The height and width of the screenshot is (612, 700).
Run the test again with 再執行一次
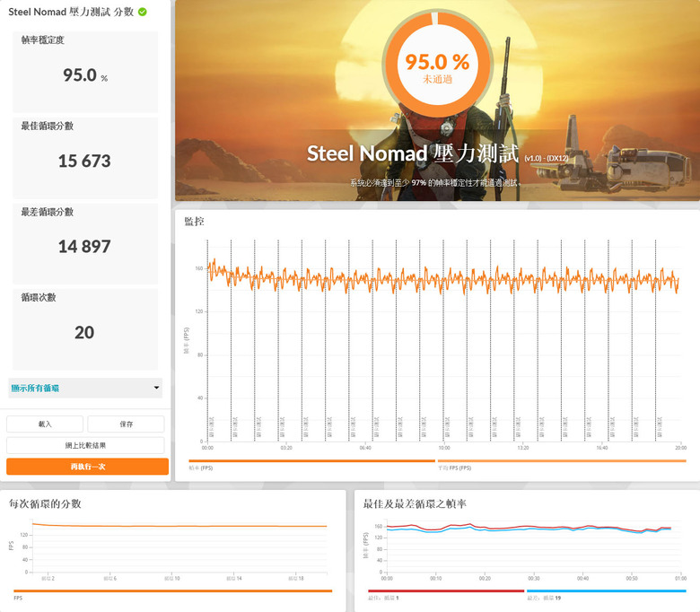88,467
